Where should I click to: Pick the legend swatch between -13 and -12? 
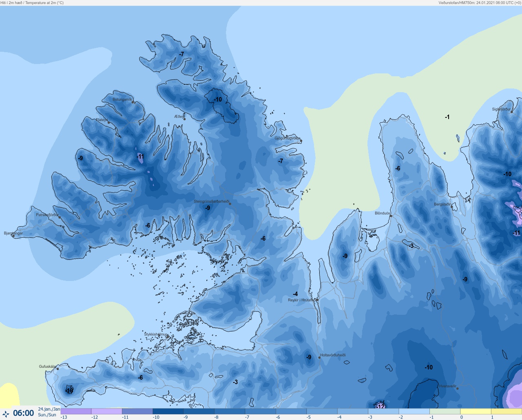pyautogui.click(x=76, y=411)
